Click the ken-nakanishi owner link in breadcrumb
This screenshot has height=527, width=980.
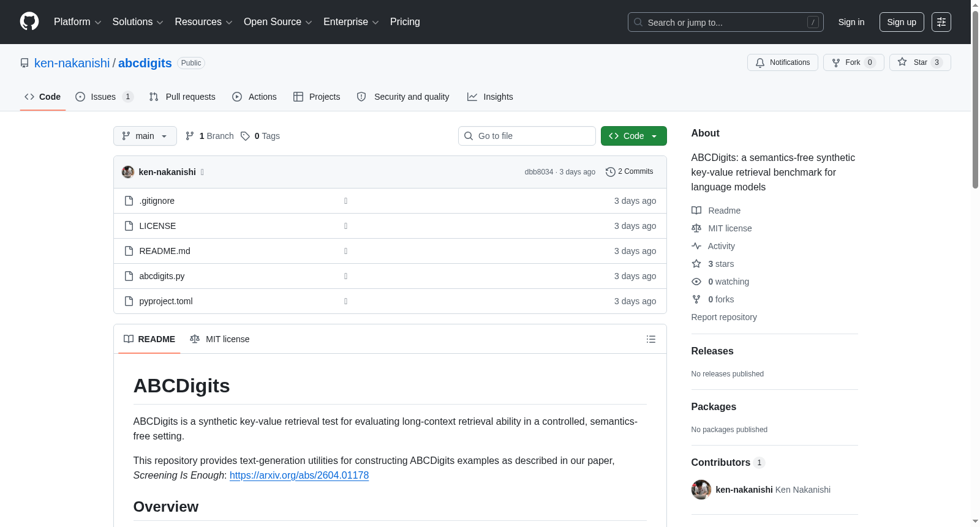click(x=72, y=63)
